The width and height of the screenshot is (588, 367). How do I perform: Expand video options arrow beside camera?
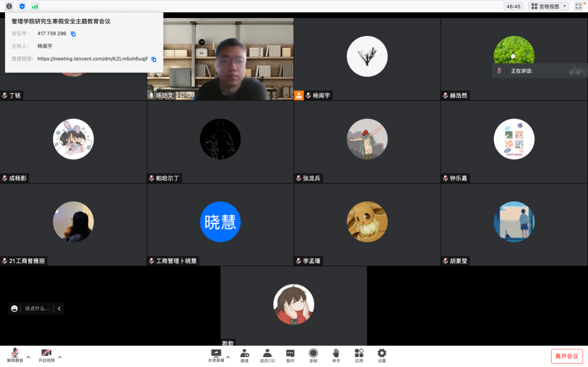click(x=60, y=357)
